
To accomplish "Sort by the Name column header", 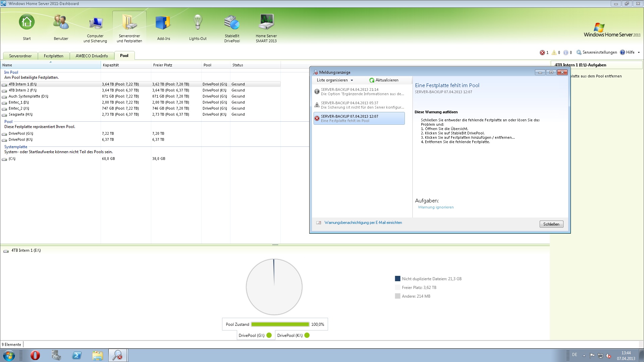I will coord(50,65).
